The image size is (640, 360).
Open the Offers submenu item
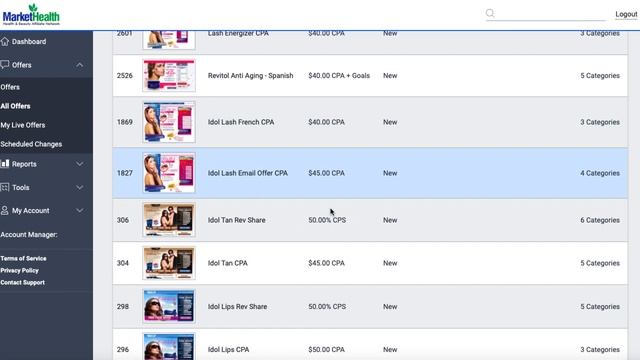pyautogui.click(x=10, y=87)
